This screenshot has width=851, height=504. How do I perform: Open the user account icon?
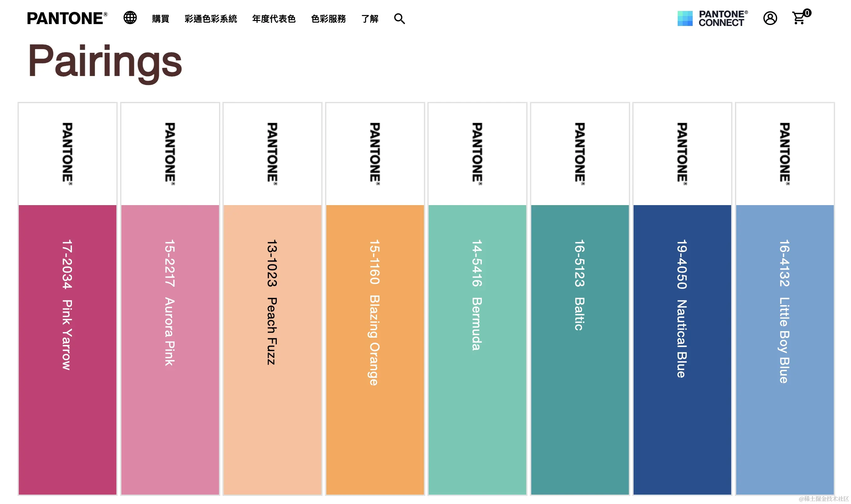click(x=770, y=18)
